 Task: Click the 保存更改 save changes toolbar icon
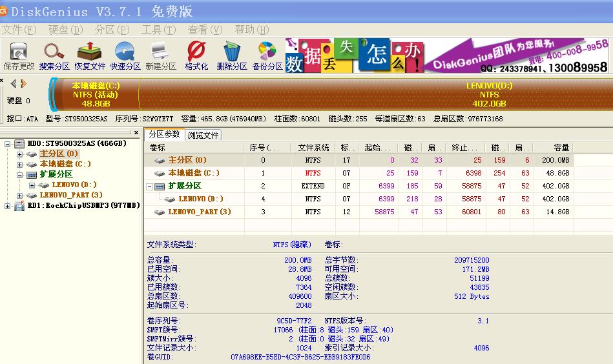point(18,56)
